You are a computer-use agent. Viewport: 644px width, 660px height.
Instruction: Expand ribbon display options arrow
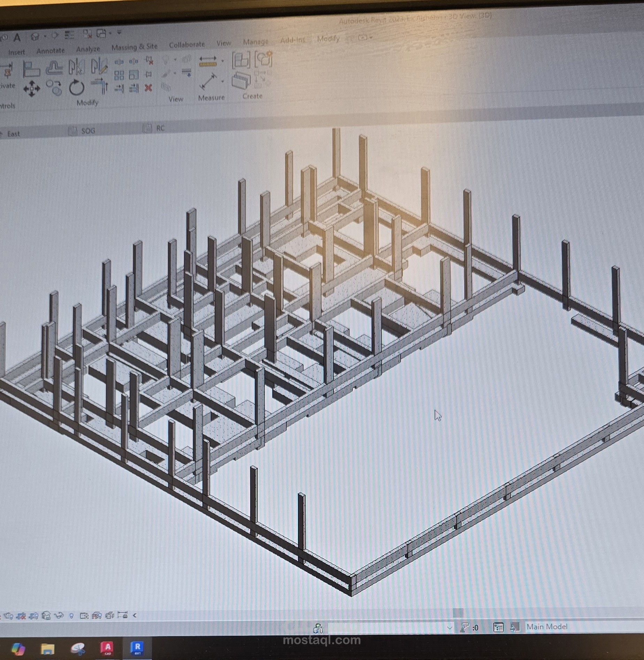pyautogui.click(x=371, y=37)
